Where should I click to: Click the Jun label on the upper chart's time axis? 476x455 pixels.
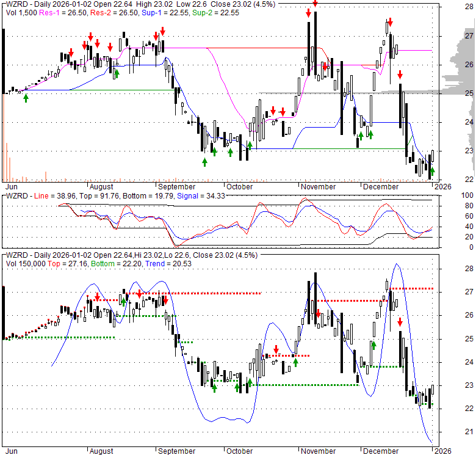(12, 187)
